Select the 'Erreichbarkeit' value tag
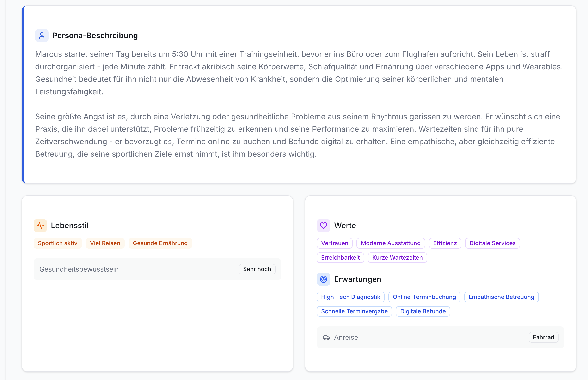Image resolution: width=588 pixels, height=380 pixels. point(340,257)
